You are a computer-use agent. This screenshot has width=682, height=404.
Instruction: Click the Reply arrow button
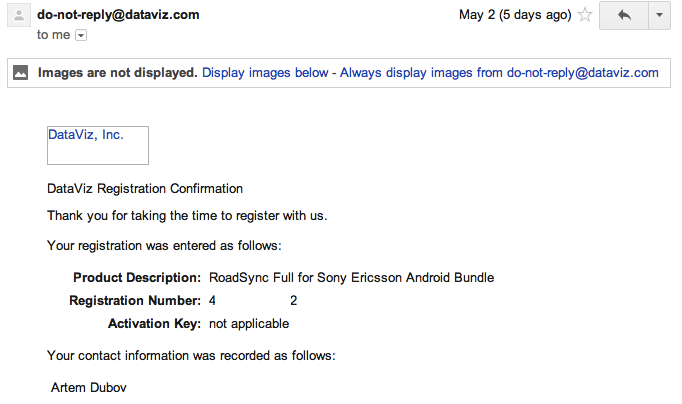coord(623,16)
